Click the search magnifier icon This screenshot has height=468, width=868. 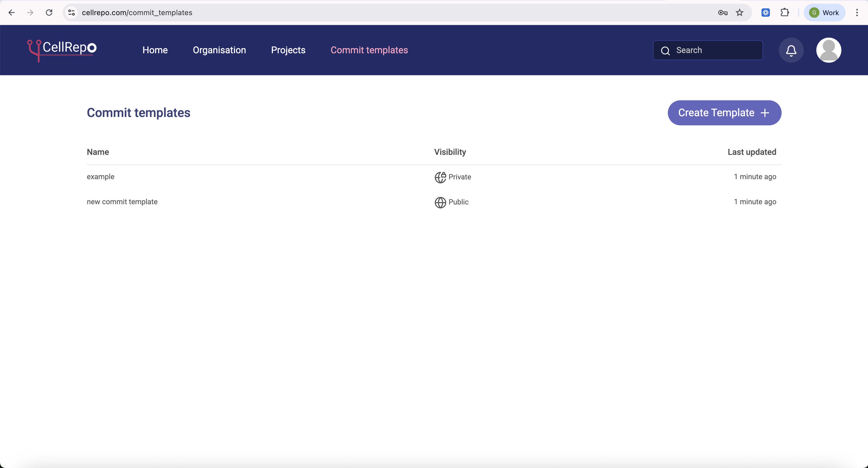665,51
